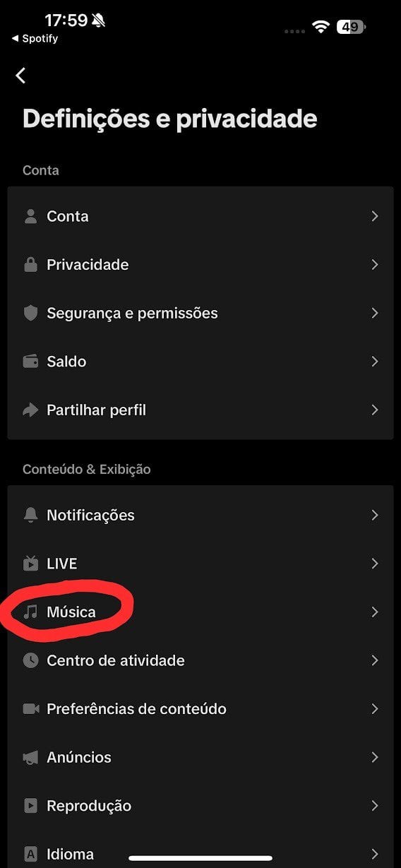The image size is (401, 868).
Task: Tap the clock icon for Centro de atividade
Action: click(x=30, y=660)
